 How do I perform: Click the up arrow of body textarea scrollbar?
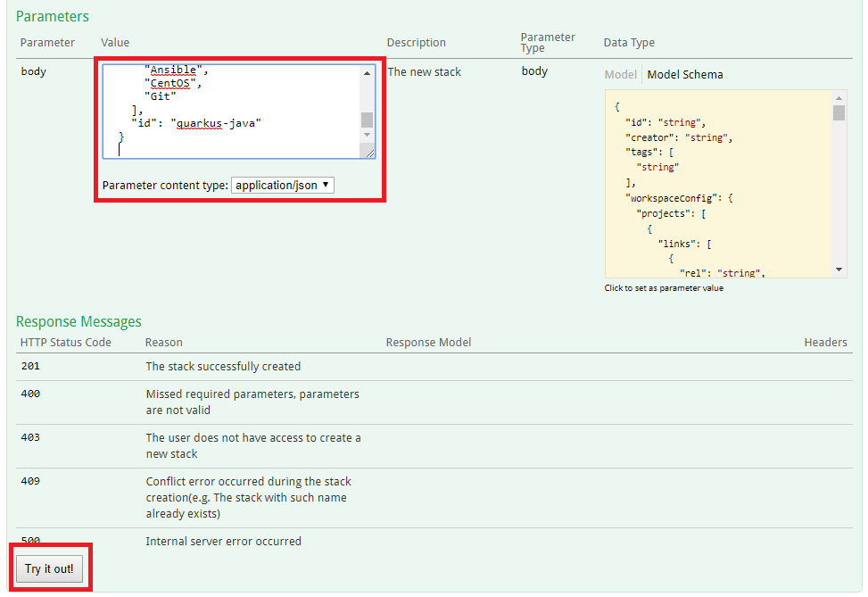367,72
